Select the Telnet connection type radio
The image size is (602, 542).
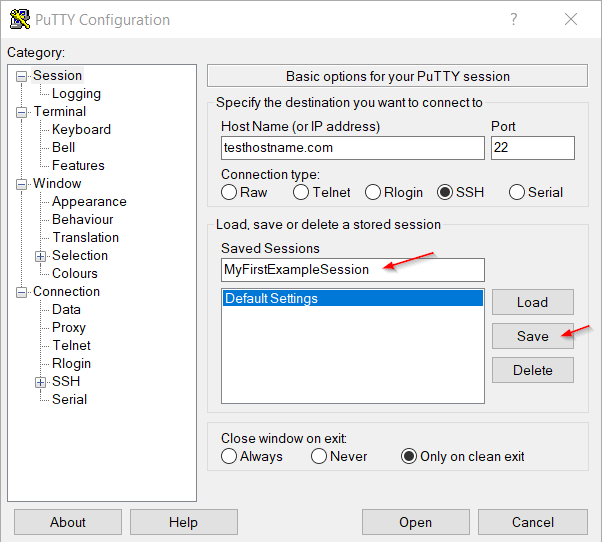click(x=301, y=192)
